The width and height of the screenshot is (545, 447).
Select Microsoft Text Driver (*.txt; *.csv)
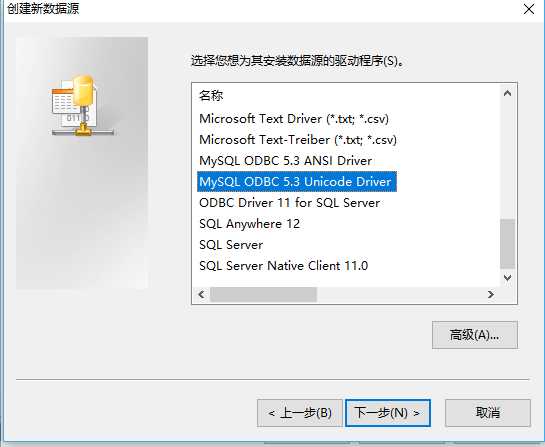[x=294, y=119]
